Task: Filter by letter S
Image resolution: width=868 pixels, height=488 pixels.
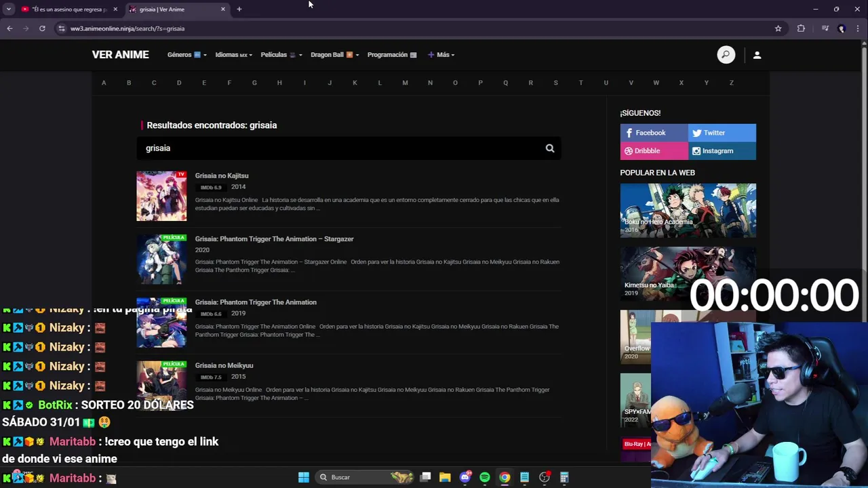Action: pyautogui.click(x=555, y=83)
